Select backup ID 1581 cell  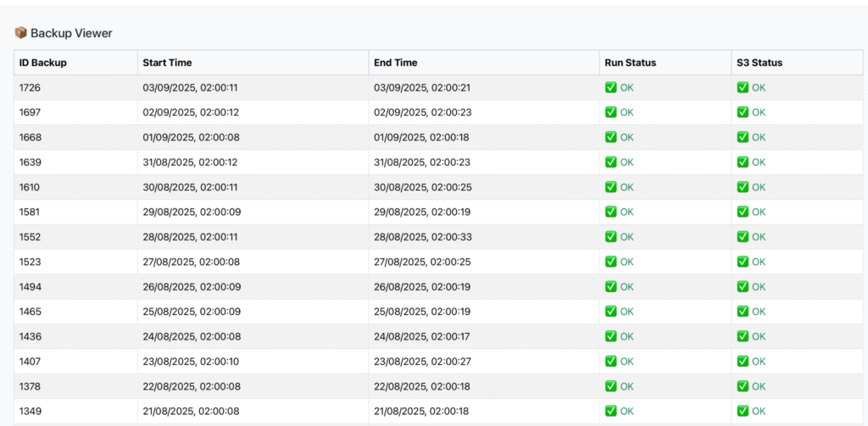(31, 212)
